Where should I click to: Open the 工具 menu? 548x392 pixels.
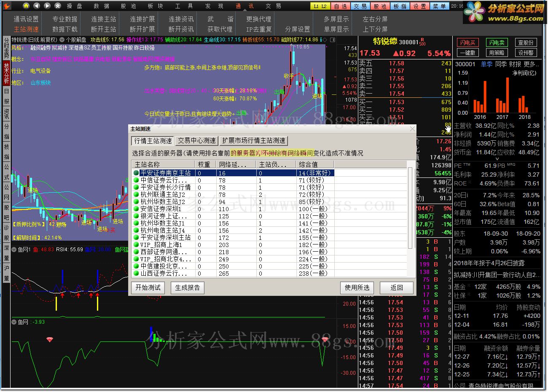pyautogui.click(x=184, y=6)
